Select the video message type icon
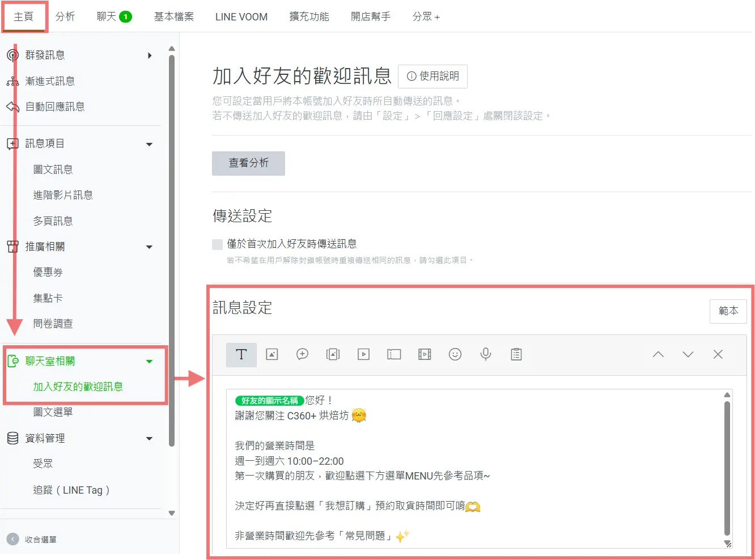The width and height of the screenshot is (755, 560). click(364, 355)
